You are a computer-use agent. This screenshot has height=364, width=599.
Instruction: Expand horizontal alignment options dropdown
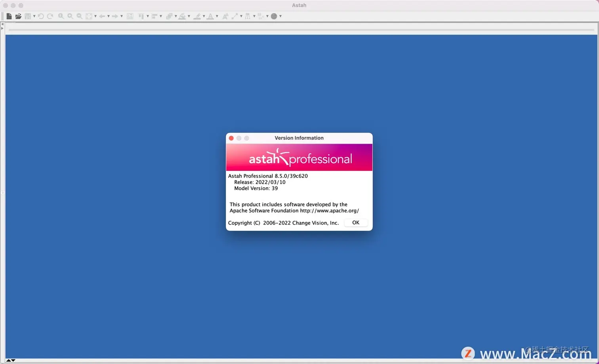pos(161,16)
